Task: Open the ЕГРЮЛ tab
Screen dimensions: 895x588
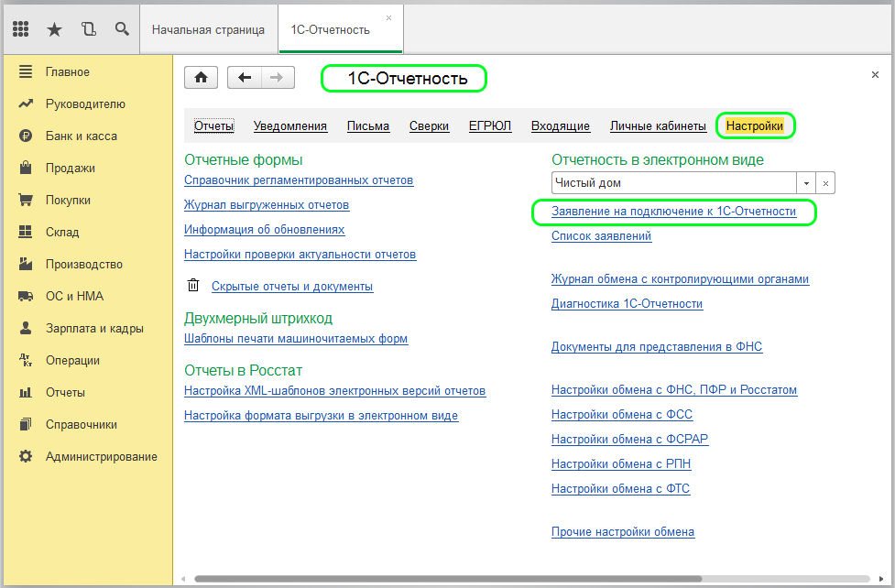Action: pos(490,126)
